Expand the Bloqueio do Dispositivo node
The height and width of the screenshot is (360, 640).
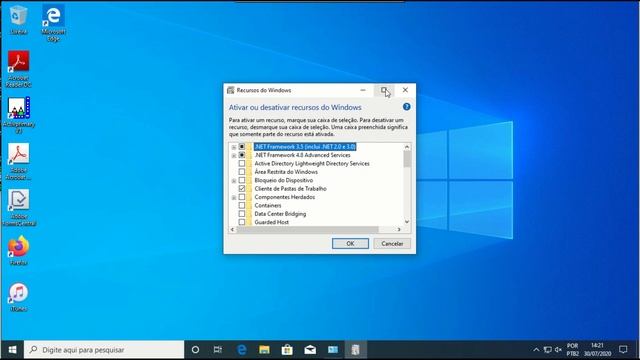(x=234, y=180)
